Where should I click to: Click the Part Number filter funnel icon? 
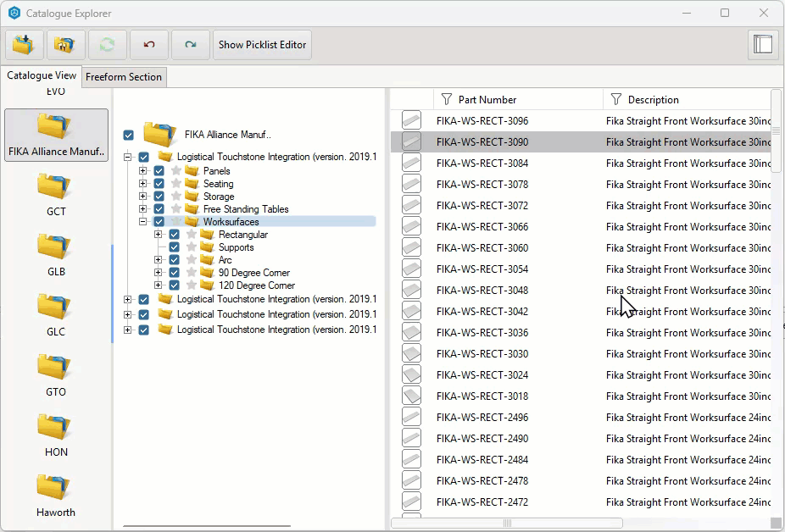coord(447,100)
